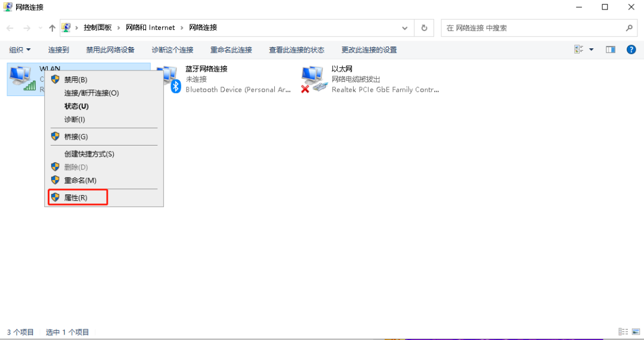Click the change view icon
Image resolution: width=644 pixels, height=340 pixels.
coord(578,50)
